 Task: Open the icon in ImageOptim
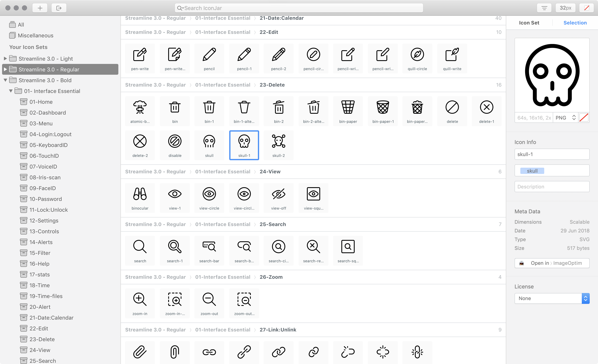(x=552, y=263)
